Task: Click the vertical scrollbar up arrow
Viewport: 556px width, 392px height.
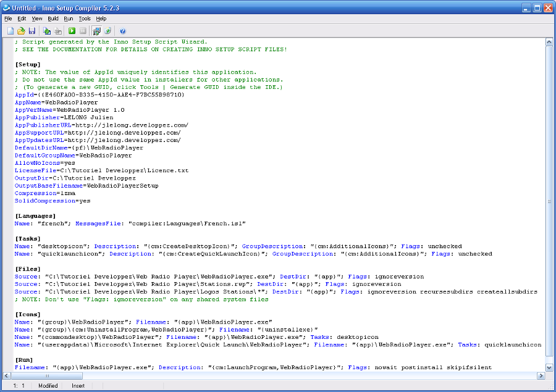Action: point(549,42)
